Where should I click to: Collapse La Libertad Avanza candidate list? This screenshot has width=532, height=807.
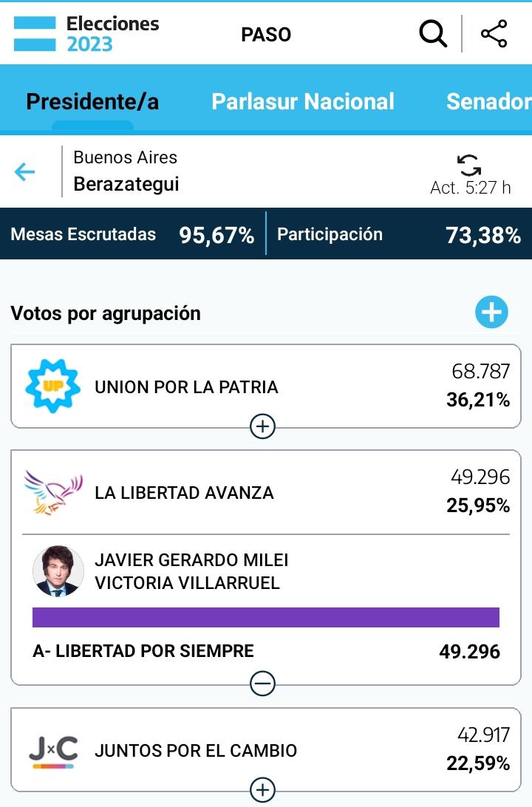click(x=262, y=684)
